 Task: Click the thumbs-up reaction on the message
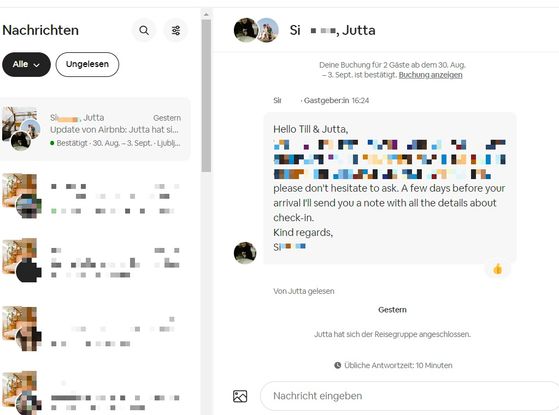point(498,269)
